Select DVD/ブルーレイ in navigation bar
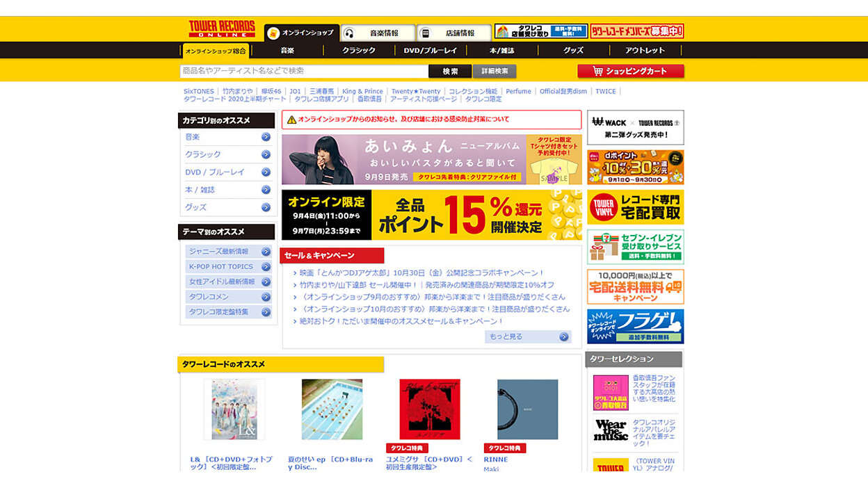This screenshot has width=868, height=488. (x=431, y=51)
